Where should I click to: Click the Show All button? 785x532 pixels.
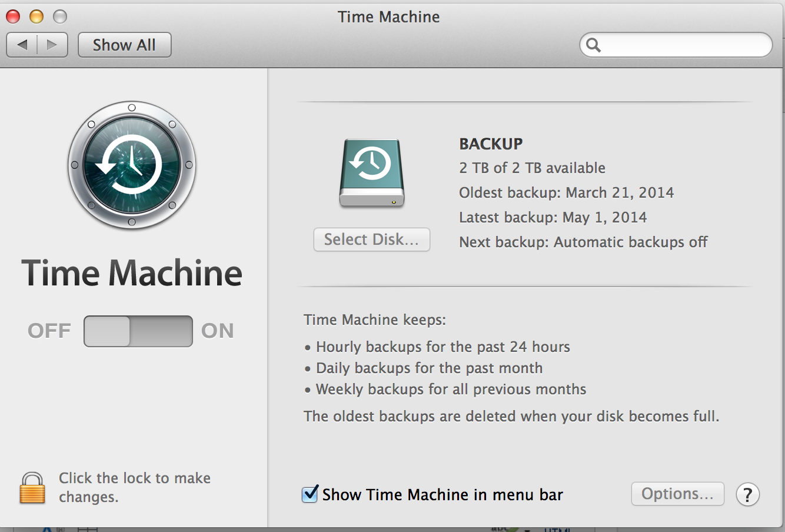124,44
